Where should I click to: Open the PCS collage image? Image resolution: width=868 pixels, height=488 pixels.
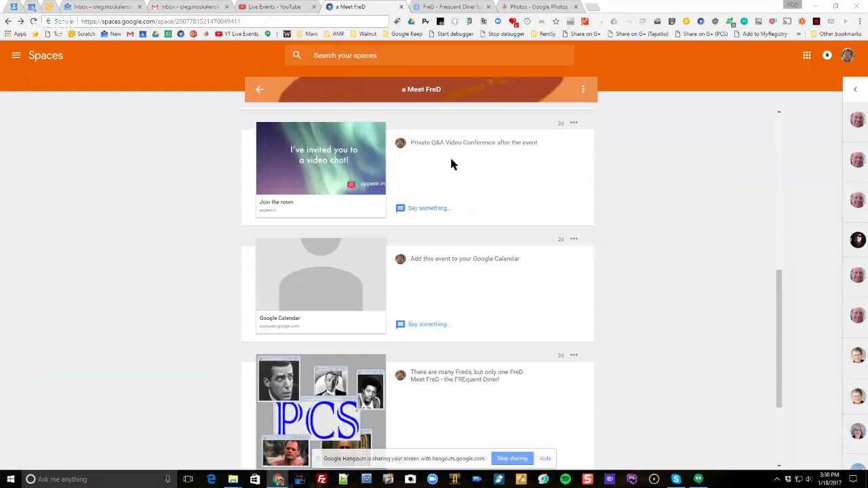(x=321, y=411)
